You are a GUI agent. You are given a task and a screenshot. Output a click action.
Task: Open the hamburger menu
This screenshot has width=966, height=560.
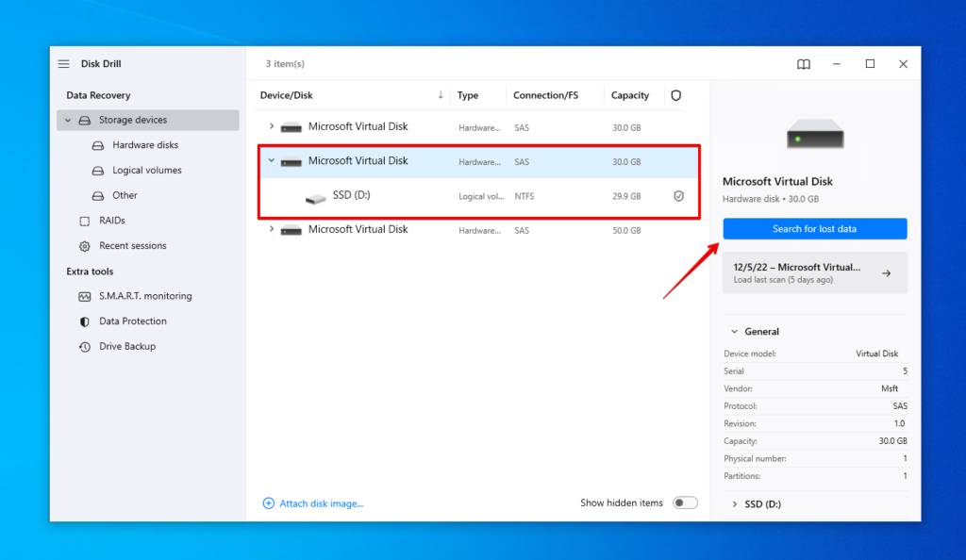63,63
